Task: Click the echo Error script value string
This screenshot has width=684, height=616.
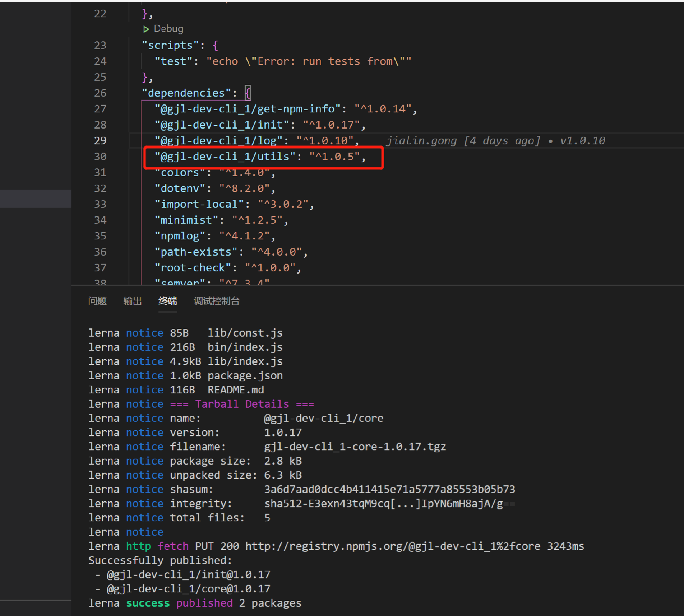Action: (309, 61)
